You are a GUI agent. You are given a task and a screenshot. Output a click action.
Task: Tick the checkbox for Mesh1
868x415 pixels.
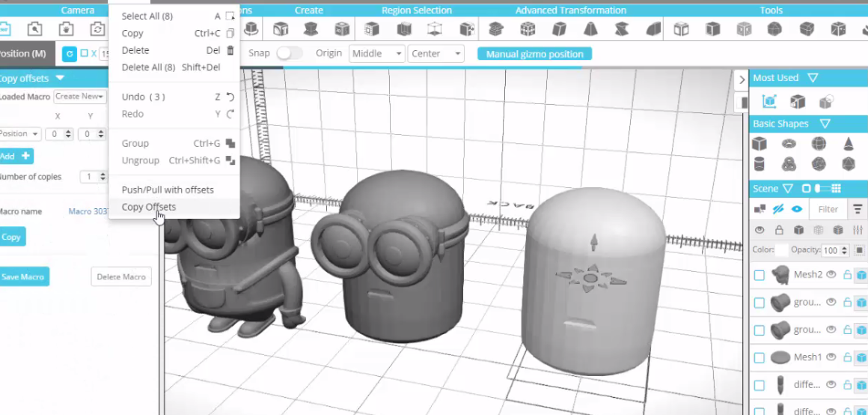click(x=759, y=357)
